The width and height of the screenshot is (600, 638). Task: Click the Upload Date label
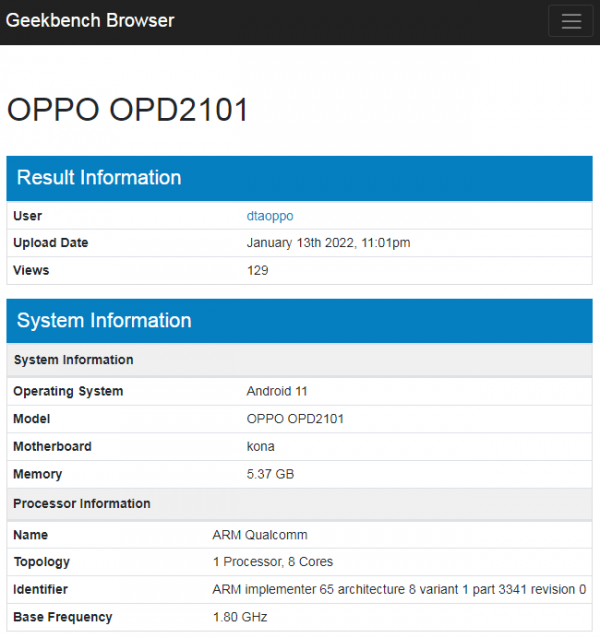pyautogui.click(x=51, y=243)
